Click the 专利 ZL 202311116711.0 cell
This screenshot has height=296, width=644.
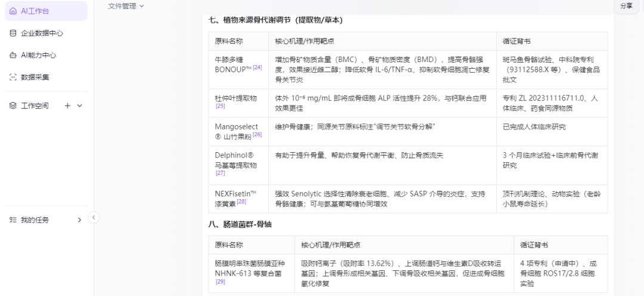(x=552, y=103)
